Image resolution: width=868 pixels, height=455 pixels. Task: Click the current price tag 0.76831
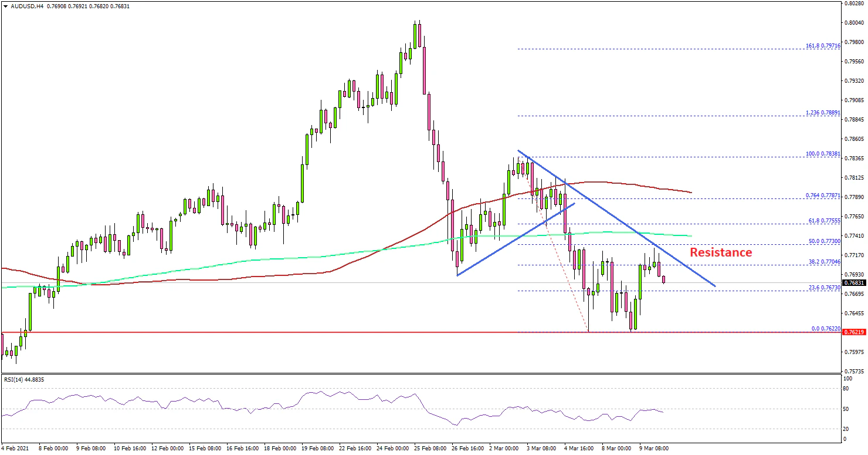(853, 282)
